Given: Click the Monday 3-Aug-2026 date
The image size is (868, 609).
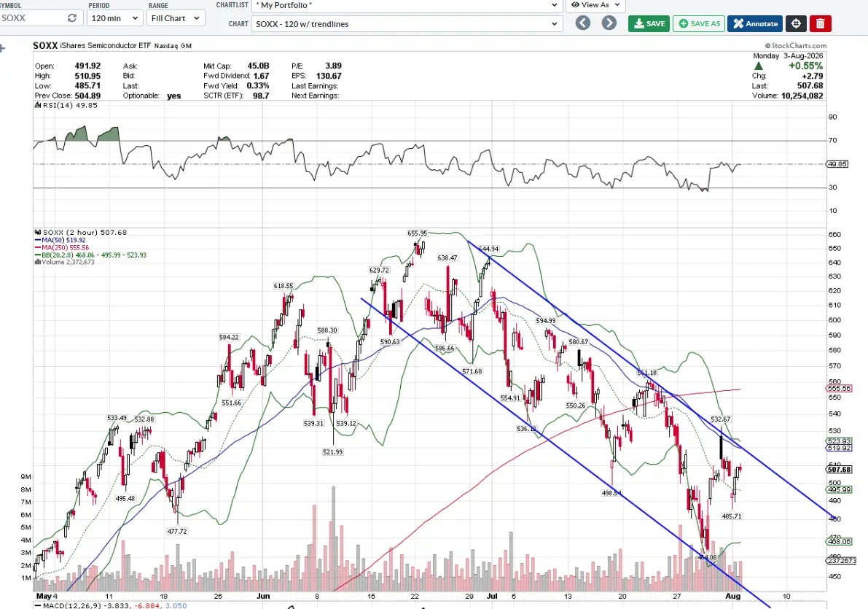Looking at the screenshot, I should [x=788, y=56].
